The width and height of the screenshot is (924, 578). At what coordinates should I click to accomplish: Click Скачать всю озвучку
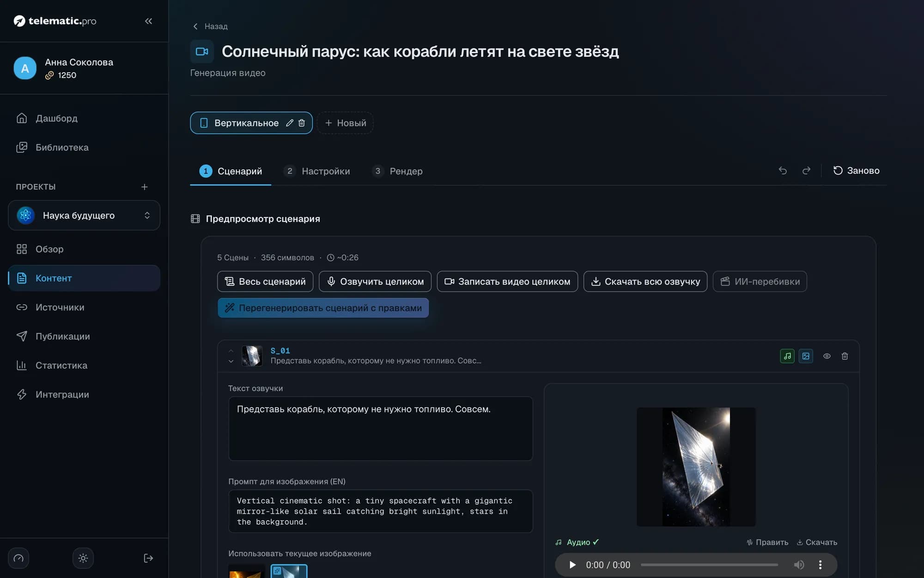[645, 282]
